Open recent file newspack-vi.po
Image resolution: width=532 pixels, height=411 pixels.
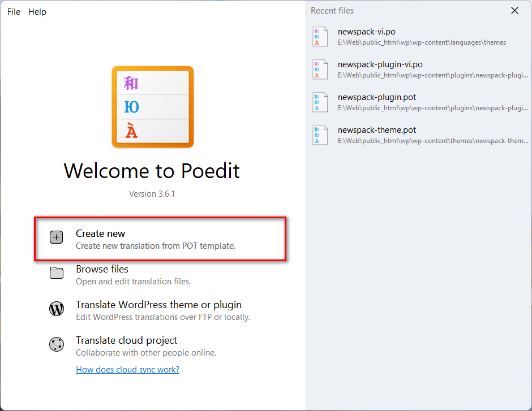[420, 37]
